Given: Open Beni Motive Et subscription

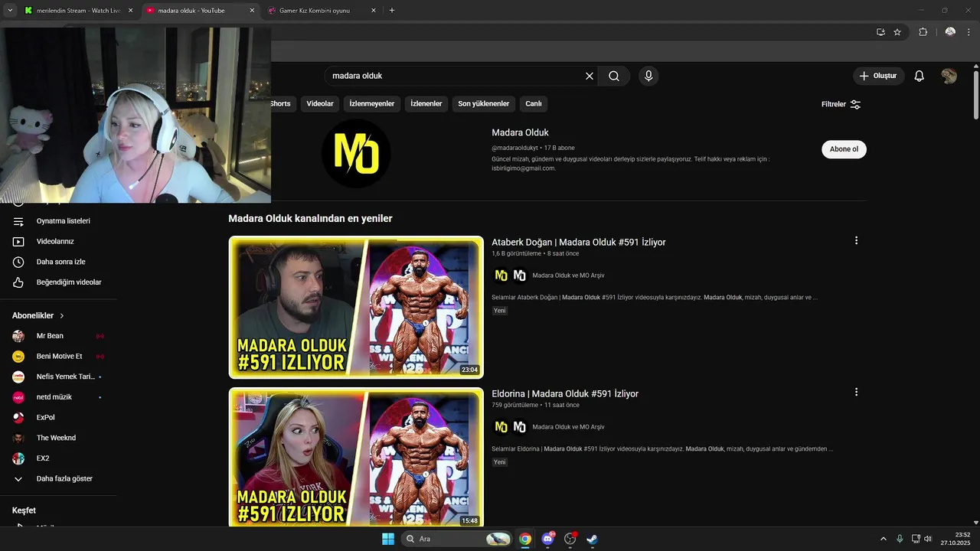Looking at the screenshot, I should (x=58, y=356).
